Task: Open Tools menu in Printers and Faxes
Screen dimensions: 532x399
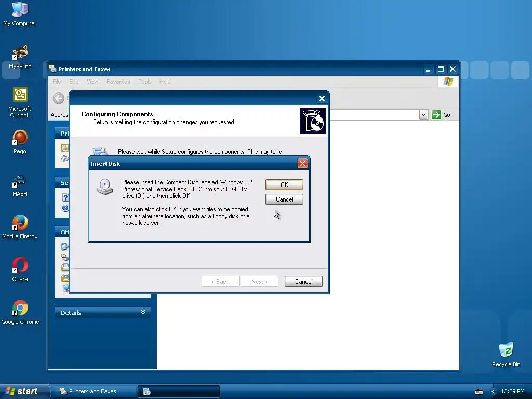Action: coord(145,82)
